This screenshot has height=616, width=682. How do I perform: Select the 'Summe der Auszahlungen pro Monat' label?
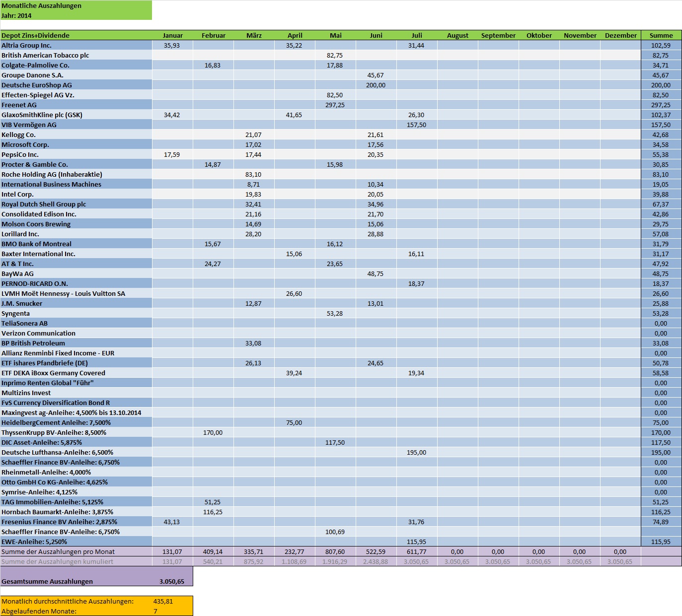click(76, 551)
